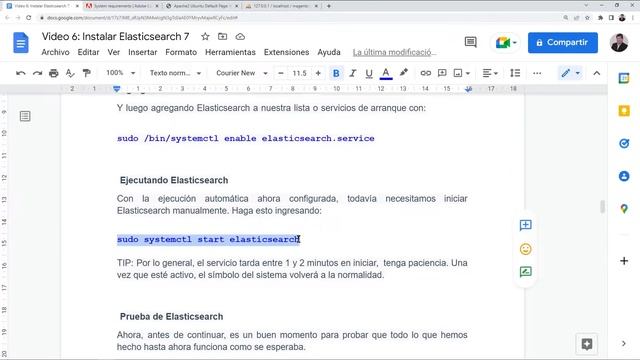Insert a link from toolbar

pyautogui.click(x=425, y=73)
